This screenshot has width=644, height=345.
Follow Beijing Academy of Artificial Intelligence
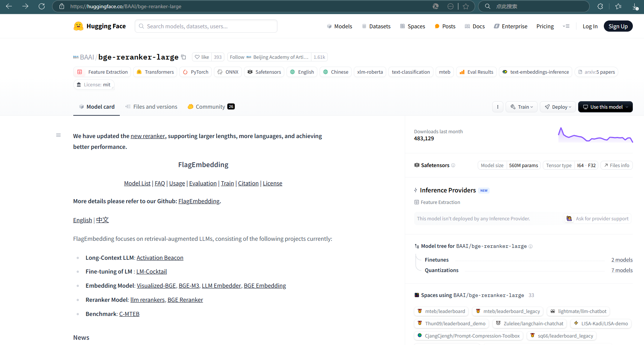click(269, 57)
